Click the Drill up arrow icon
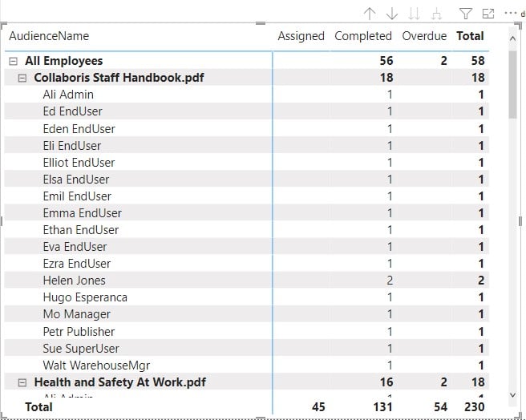 click(x=370, y=14)
